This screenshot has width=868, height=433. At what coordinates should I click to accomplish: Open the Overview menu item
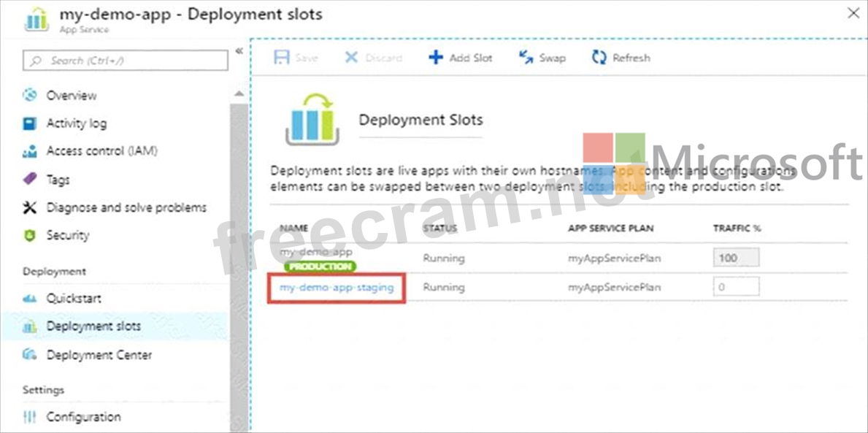click(x=71, y=96)
